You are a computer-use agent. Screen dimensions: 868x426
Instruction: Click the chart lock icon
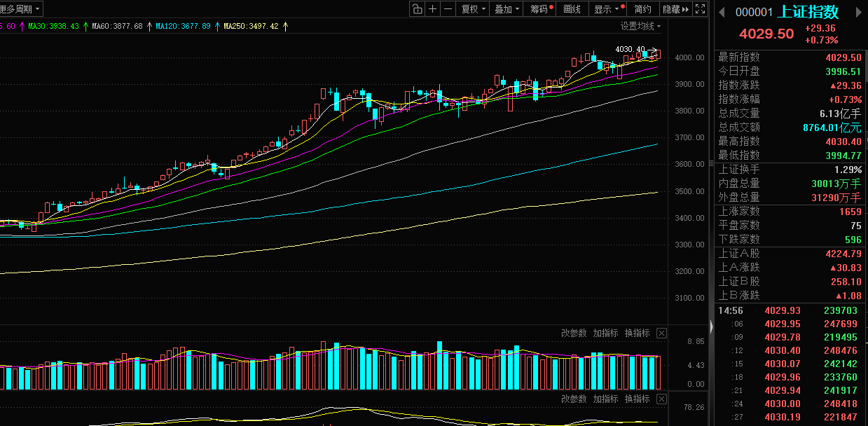[417, 9]
